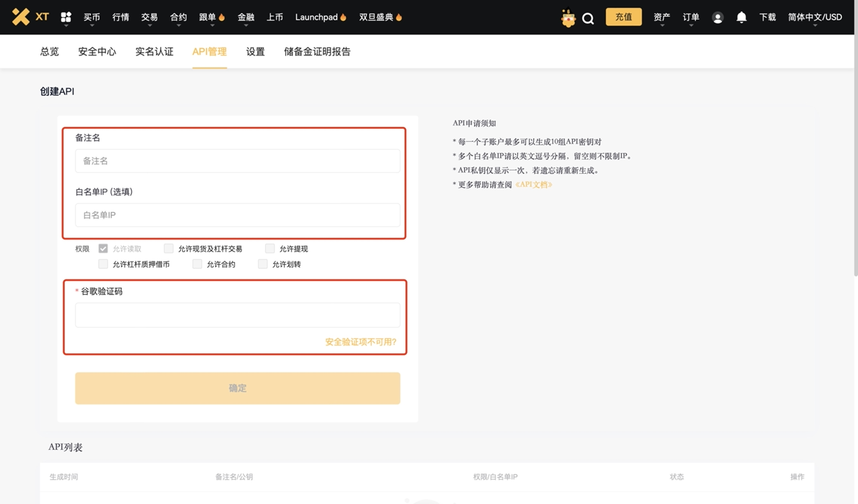Open the 行情 menu item
Image resolution: width=858 pixels, height=504 pixels.
121,17
